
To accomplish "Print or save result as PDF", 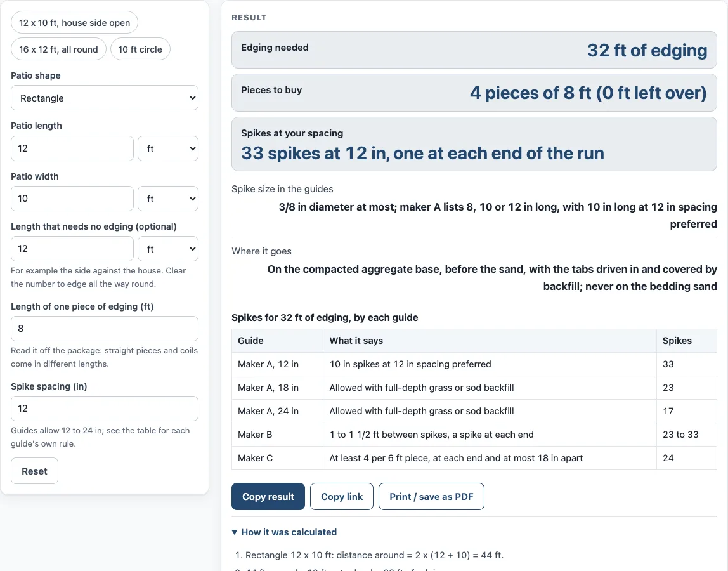I will pos(431,497).
